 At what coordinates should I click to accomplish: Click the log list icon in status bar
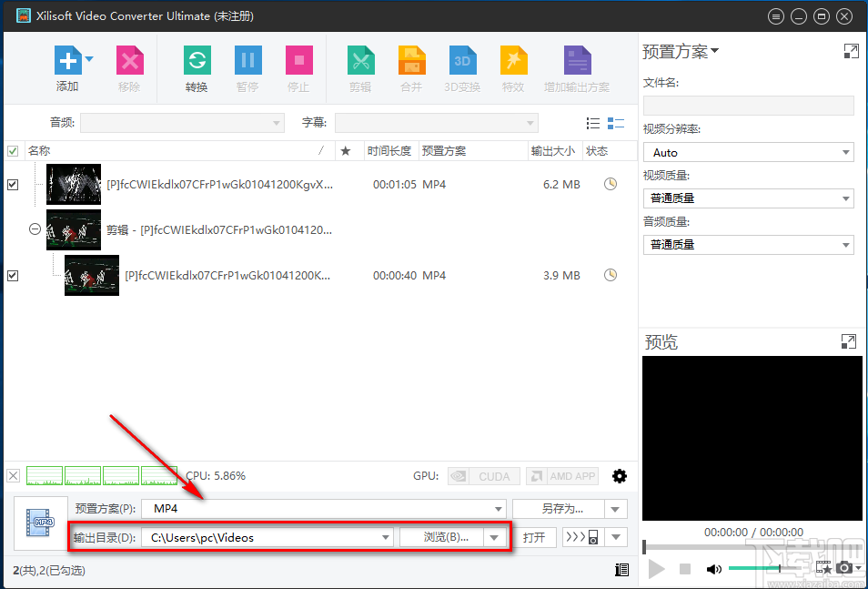[621, 570]
